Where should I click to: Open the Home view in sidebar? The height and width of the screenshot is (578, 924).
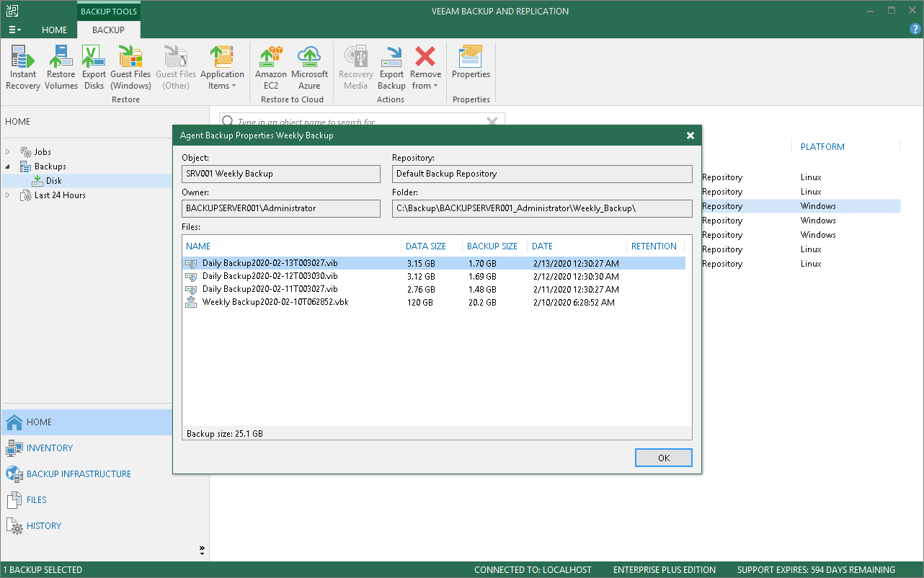[x=86, y=422]
